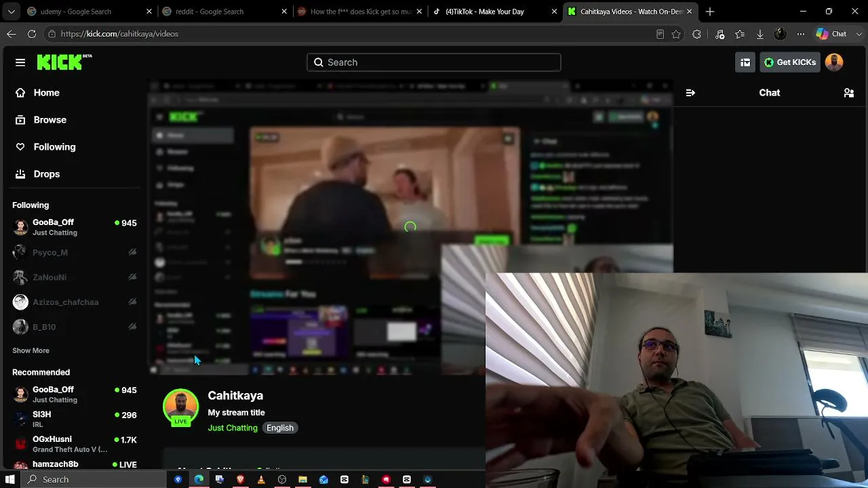Open File Explorer from taskbar

(x=302, y=479)
